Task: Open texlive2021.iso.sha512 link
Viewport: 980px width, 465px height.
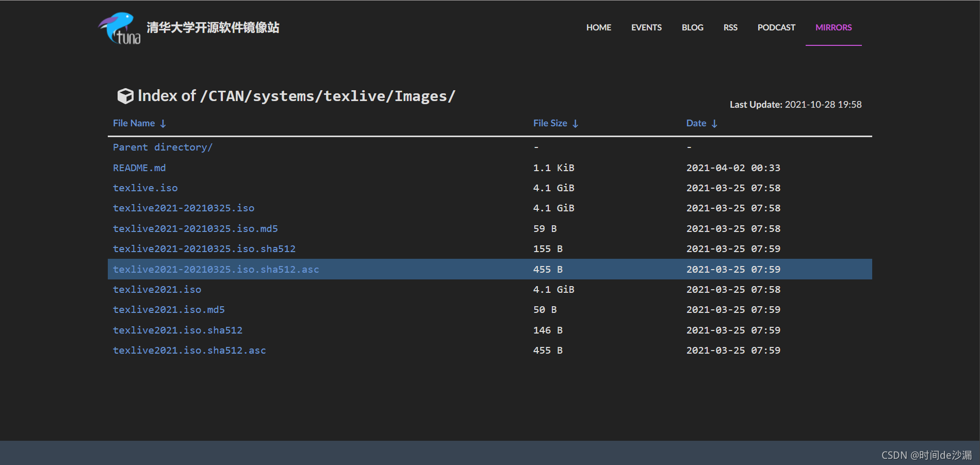Action: tap(178, 330)
